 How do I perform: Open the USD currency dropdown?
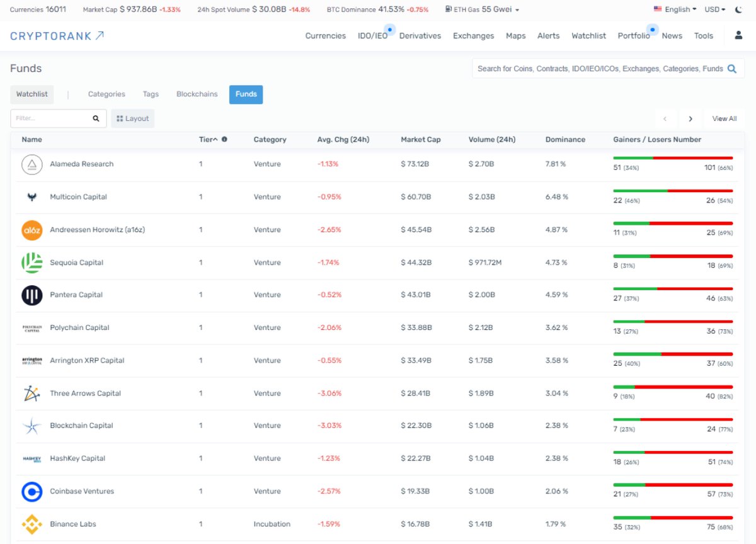click(x=715, y=9)
